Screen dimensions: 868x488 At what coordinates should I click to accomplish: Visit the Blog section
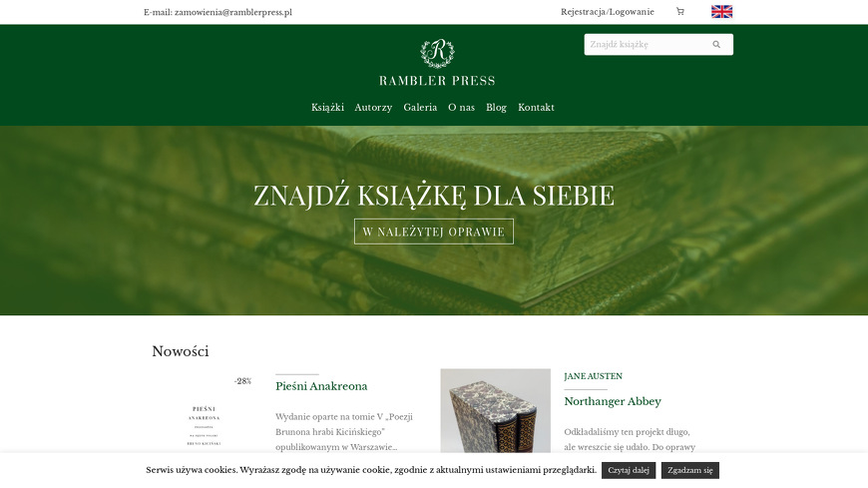496,108
